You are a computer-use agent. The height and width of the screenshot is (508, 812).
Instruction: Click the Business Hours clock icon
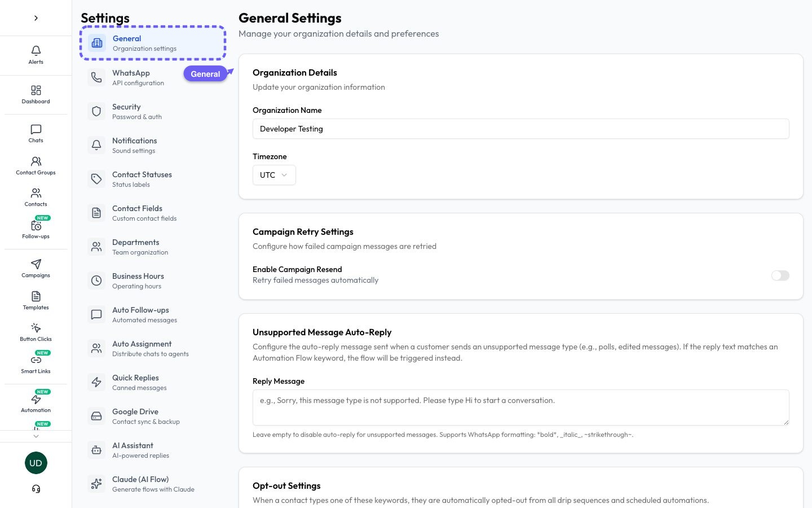96,281
